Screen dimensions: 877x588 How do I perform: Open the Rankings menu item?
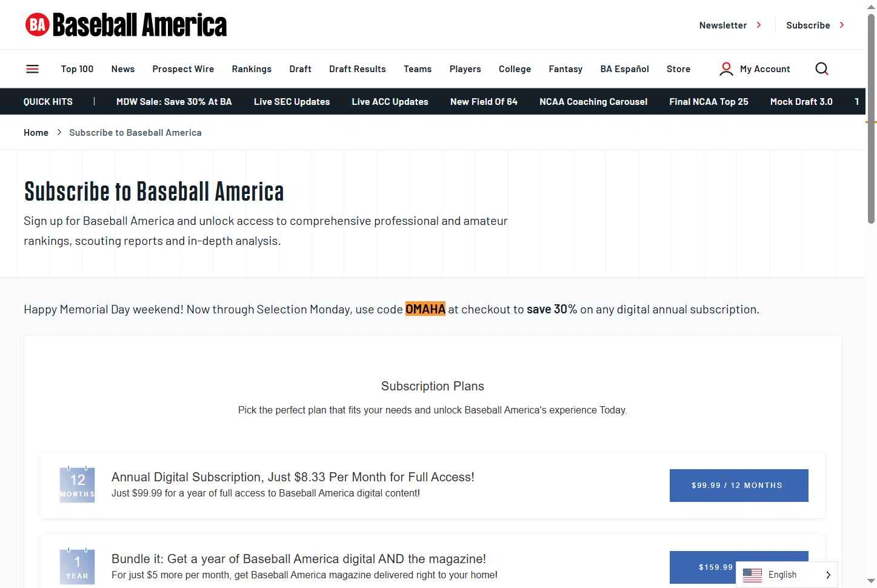point(252,69)
